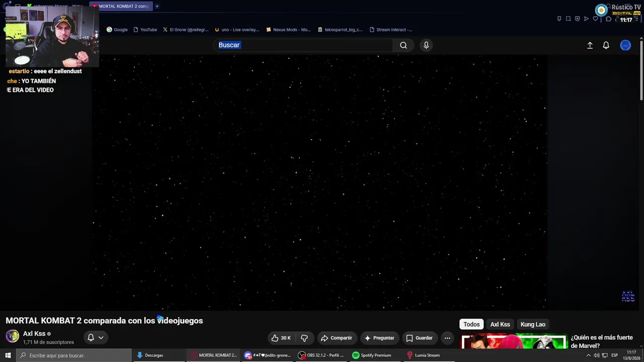Click '1,71 M de suscriptores' text
Image resolution: width=644 pixels, height=362 pixels.
coord(48,342)
